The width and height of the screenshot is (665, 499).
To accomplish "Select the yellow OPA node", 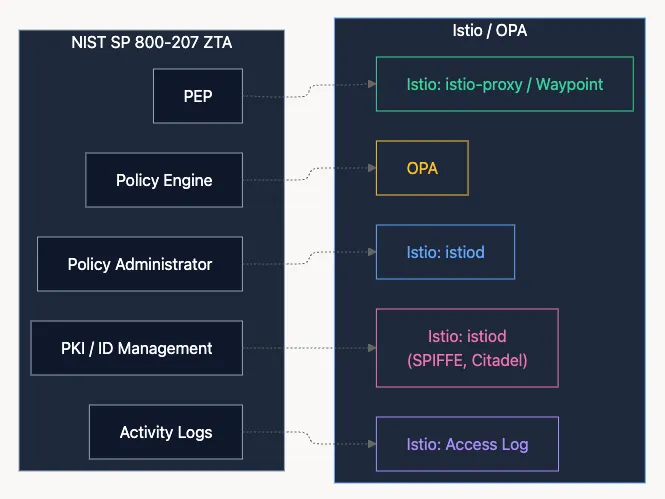I will [x=422, y=168].
